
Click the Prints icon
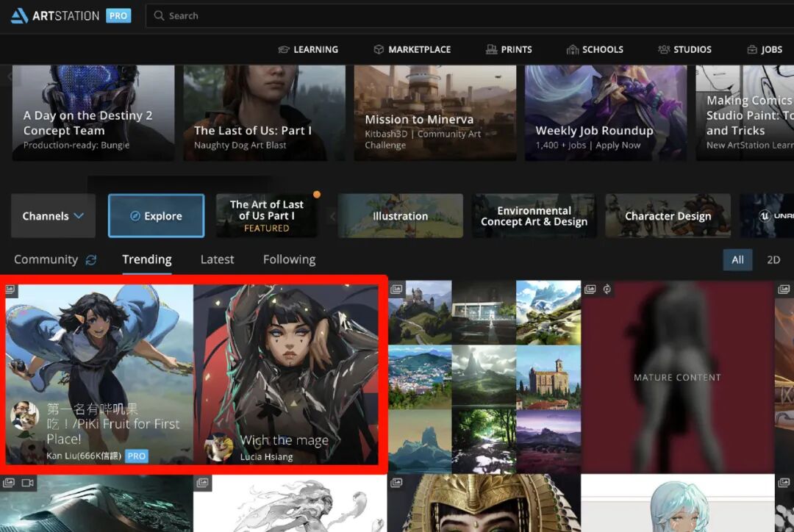coord(491,50)
